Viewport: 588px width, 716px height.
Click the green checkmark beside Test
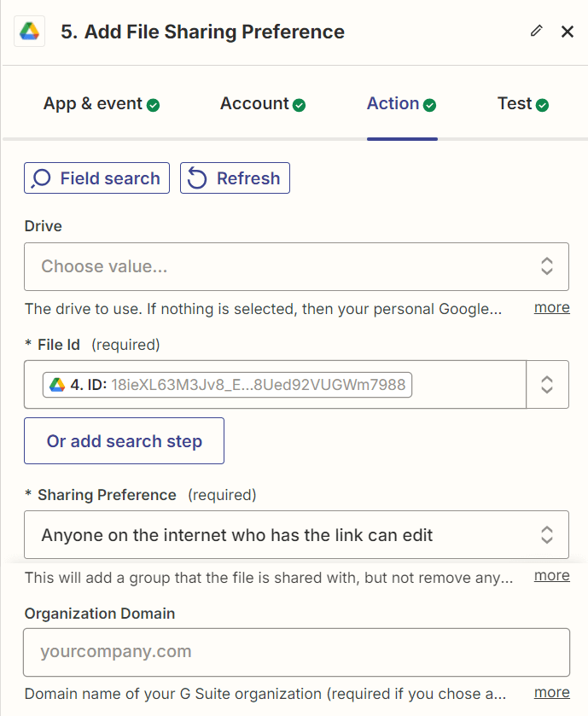pos(543,105)
